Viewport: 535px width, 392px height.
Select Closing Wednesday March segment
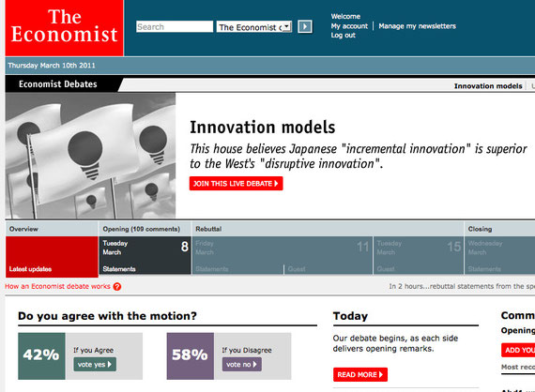[500, 256]
